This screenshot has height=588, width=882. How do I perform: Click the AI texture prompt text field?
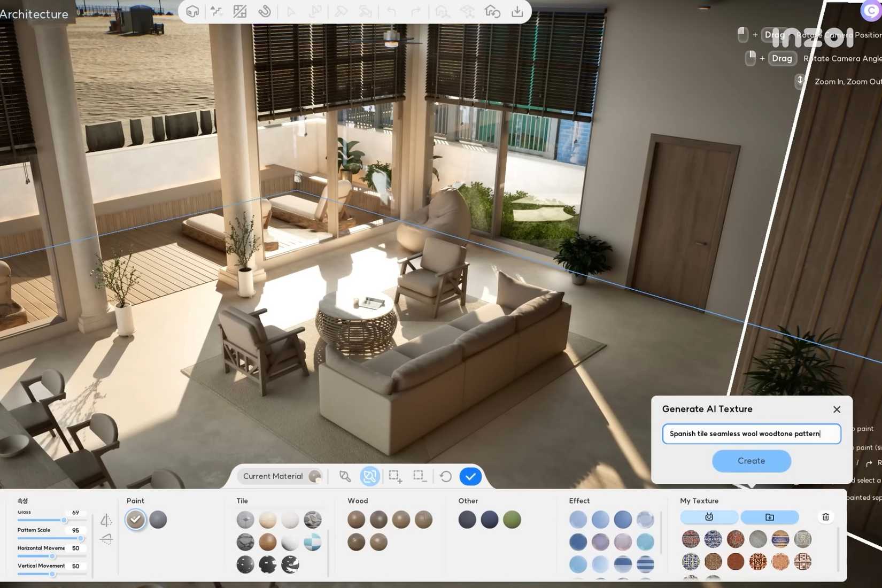click(751, 434)
